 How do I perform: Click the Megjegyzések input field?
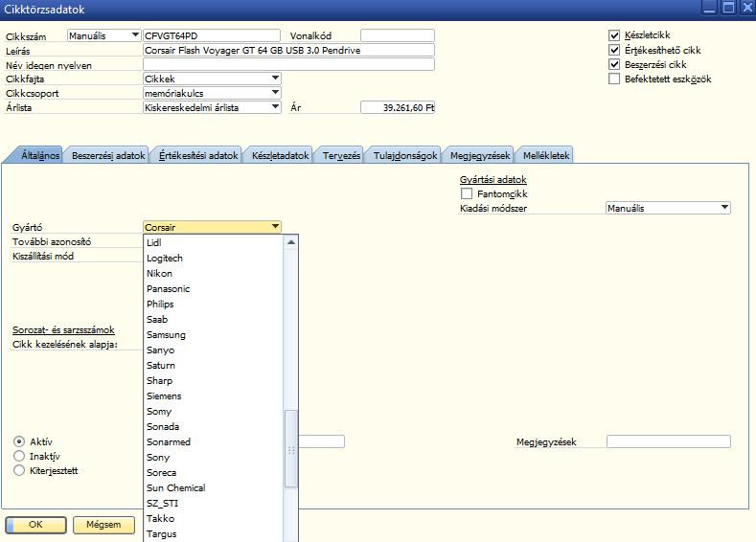(x=668, y=441)
